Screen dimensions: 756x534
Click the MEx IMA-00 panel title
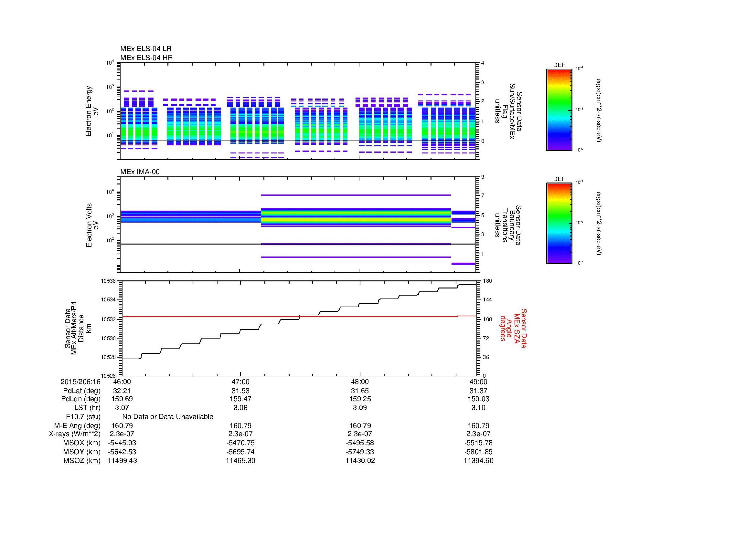(140, 172)
